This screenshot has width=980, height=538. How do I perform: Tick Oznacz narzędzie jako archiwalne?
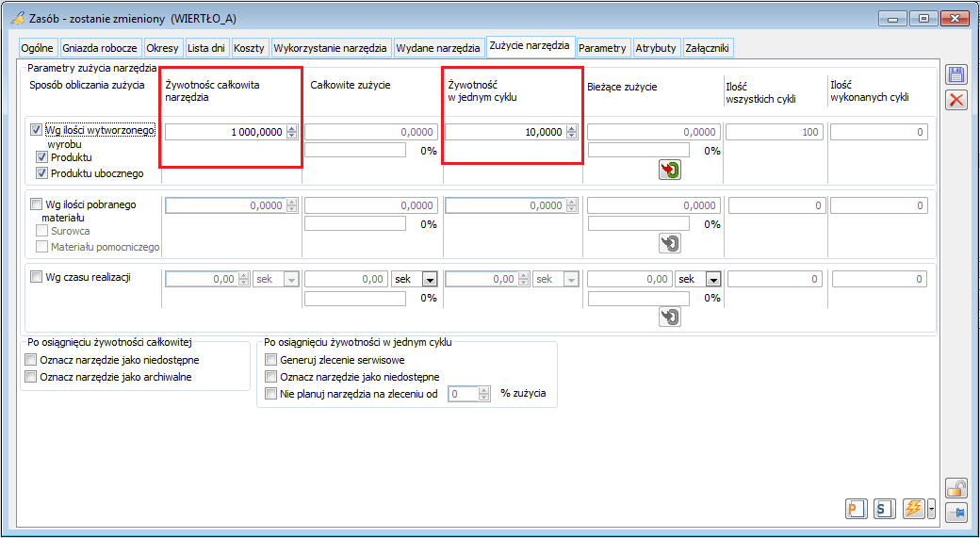(30, 377)
